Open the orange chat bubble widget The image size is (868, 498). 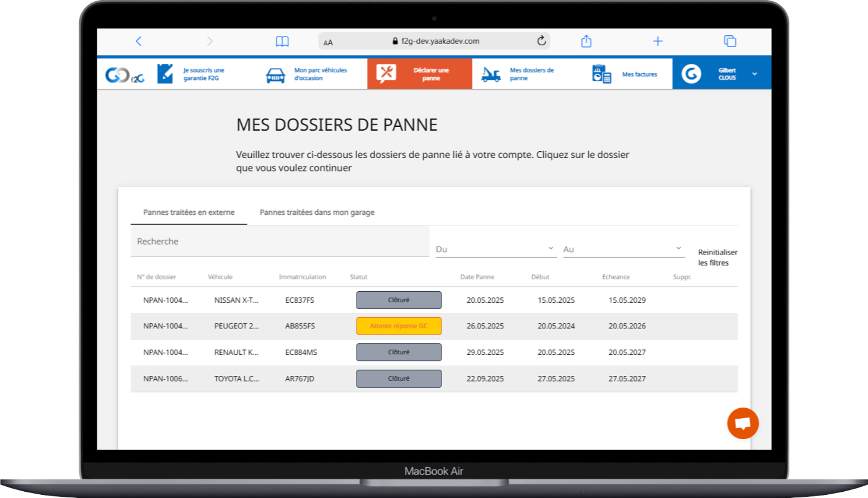point(743,423)
